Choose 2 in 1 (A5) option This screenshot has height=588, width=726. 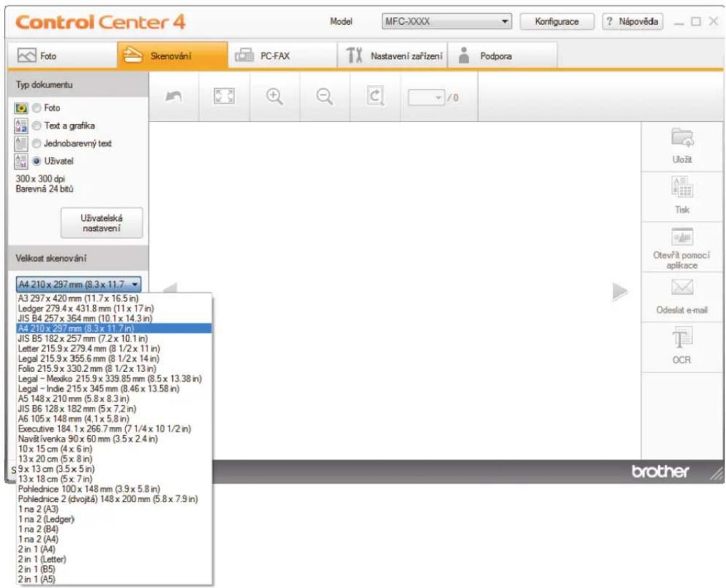point(114,579)
